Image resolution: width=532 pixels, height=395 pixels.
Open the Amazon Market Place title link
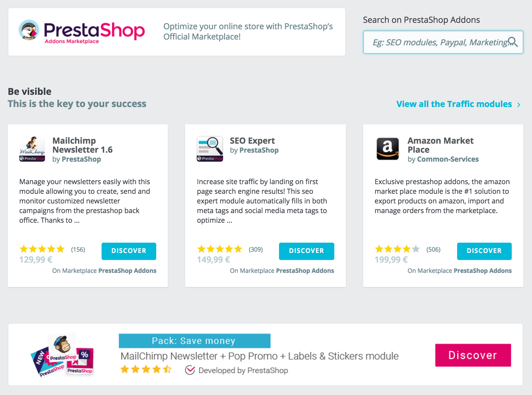click(440, 145)
